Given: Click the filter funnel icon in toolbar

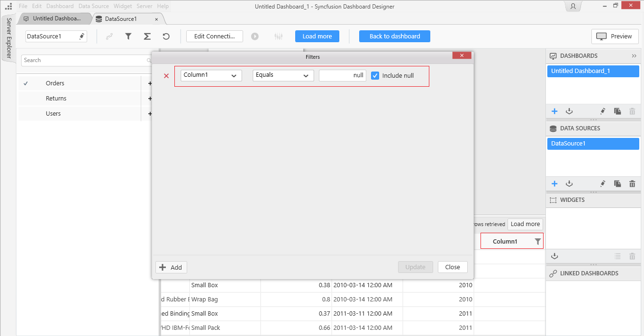Looking at the screenshot, I should click(x=128, y=36).
